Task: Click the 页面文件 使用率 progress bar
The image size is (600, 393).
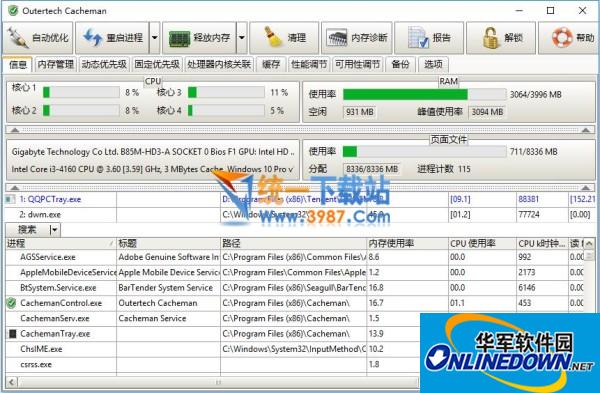Action: [x=424, y=152]
